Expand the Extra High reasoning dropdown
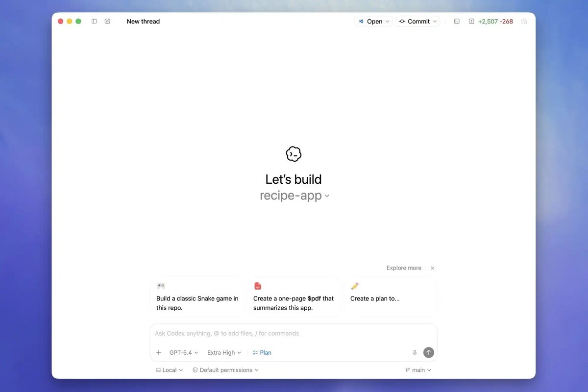 tap(223, 352)
